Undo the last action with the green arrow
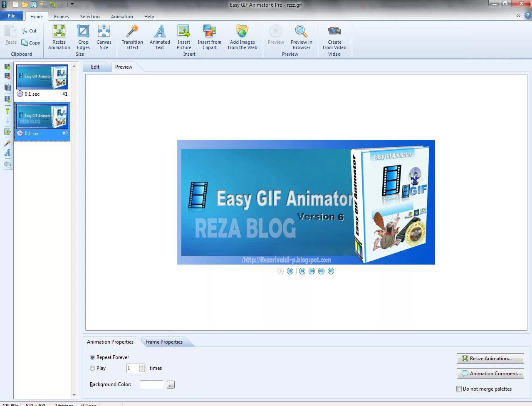Viewport: 532px width, 406px height. pos(52,5)
